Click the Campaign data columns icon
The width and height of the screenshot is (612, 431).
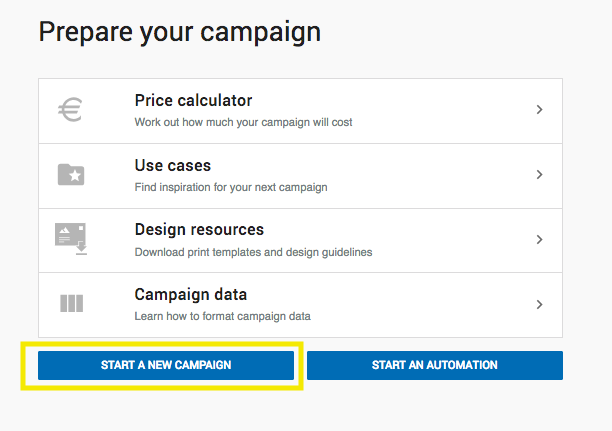click(x=71, y=304)
